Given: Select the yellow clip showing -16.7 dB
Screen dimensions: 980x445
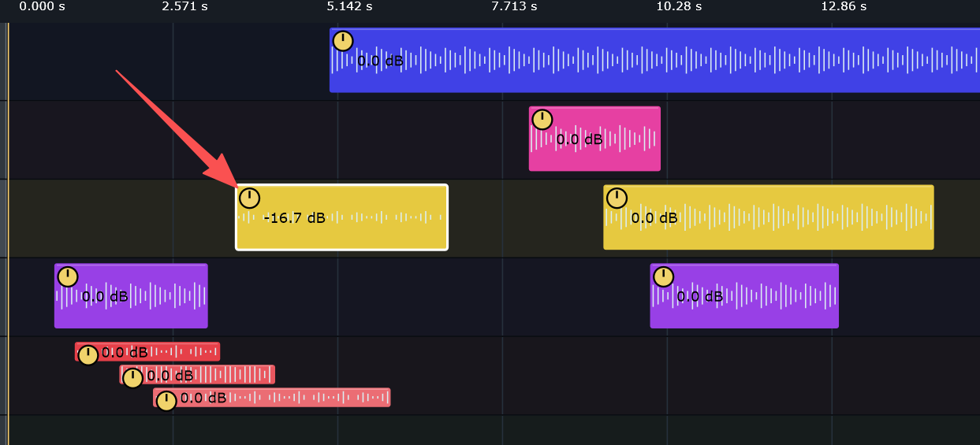Looking at the screenshot, I should [x=341, y=217].
